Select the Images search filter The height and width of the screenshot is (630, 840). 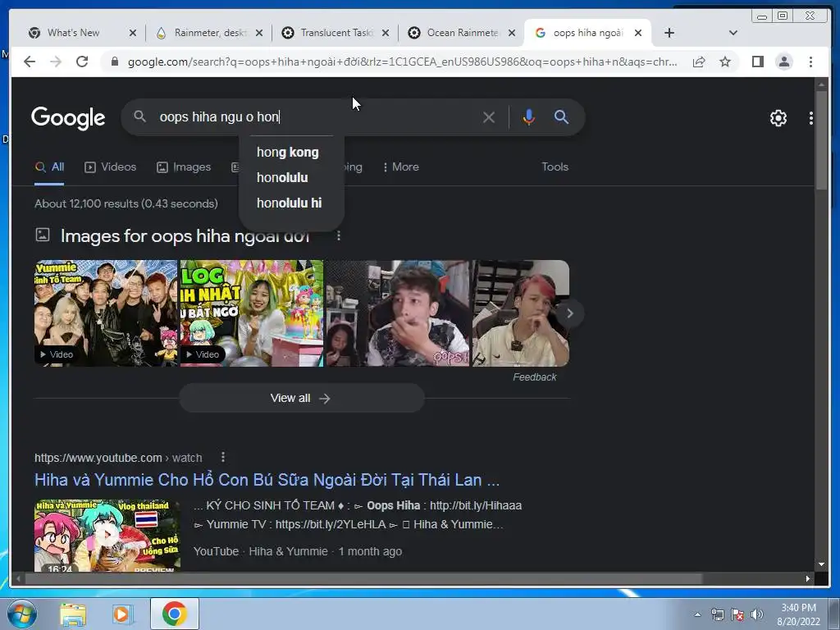point(184,167)
